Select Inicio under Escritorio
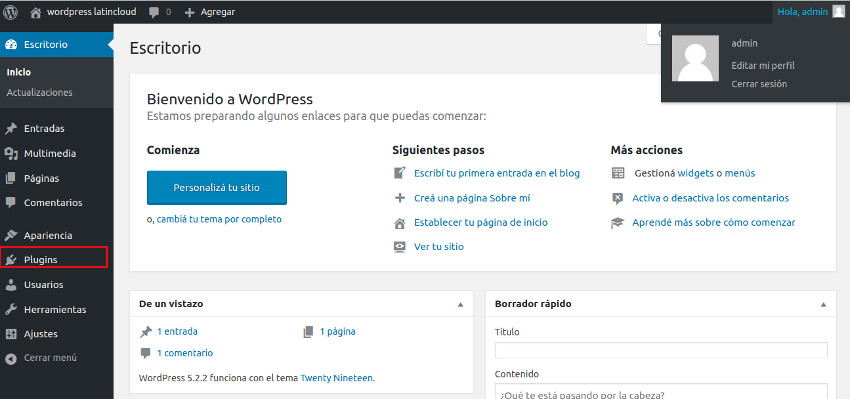Viewport: 850px width, 399px height. pyautogui.click(x=19, y=72)
